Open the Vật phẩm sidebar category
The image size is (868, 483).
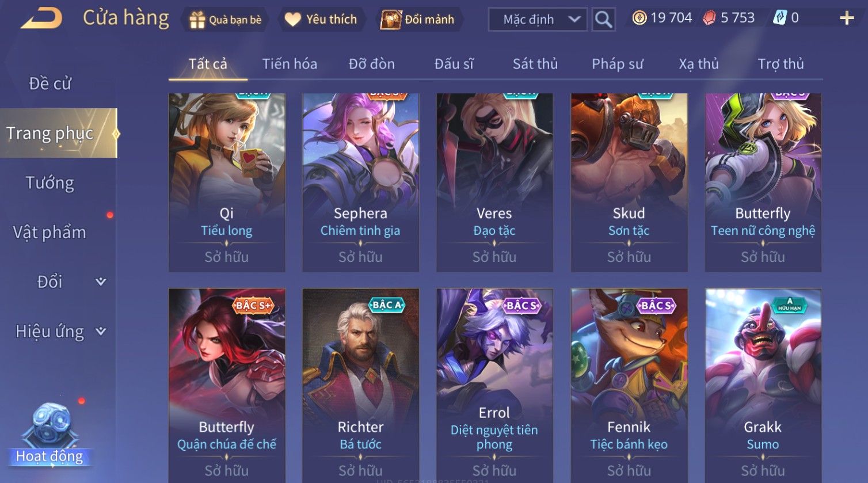click(x=50, y=233)
